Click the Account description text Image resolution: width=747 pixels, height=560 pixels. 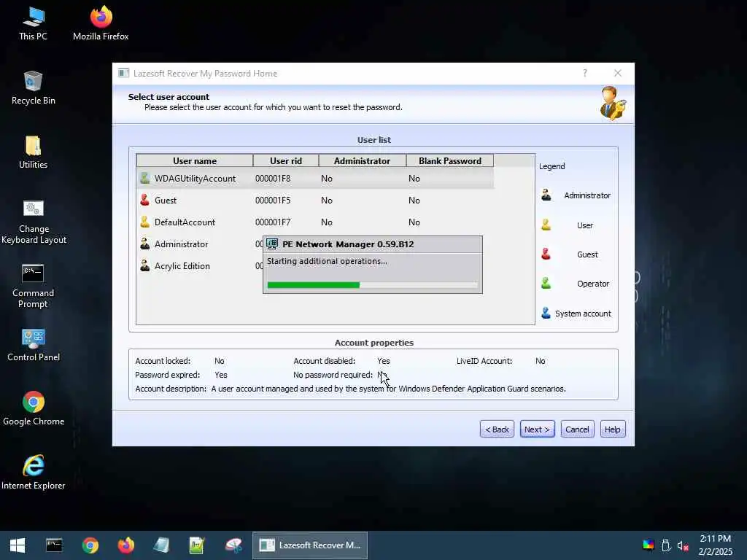point(388,389)
